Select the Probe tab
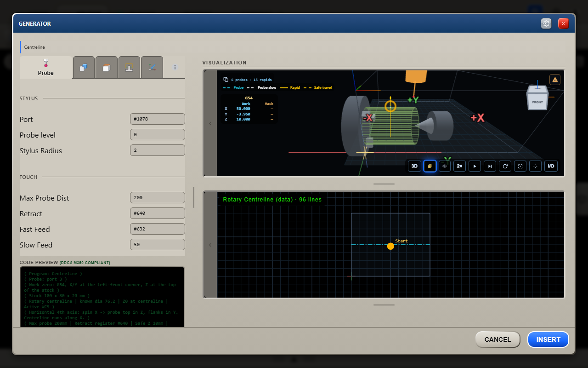This screenshot has height=368, width=588. coord(46,68)
